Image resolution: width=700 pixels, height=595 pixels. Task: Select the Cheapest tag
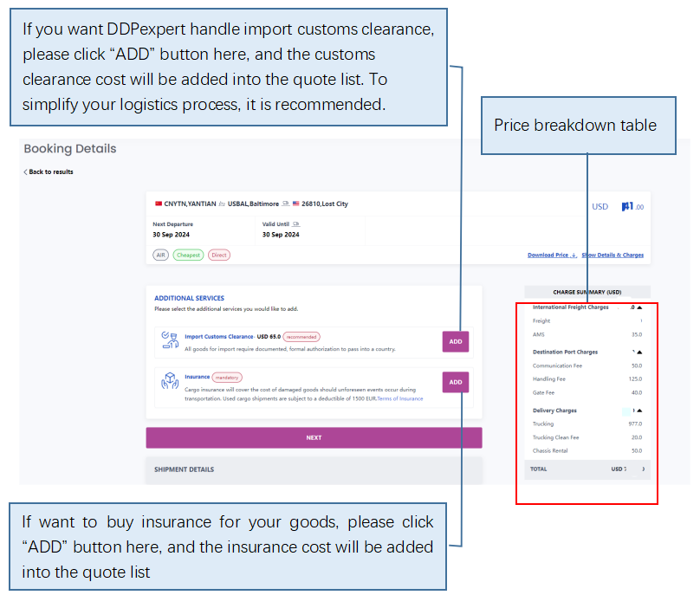pos(188,255)
